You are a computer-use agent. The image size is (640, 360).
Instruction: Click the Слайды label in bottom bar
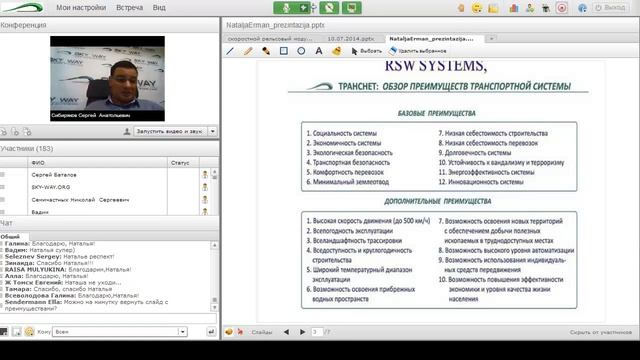pos(262,332)
